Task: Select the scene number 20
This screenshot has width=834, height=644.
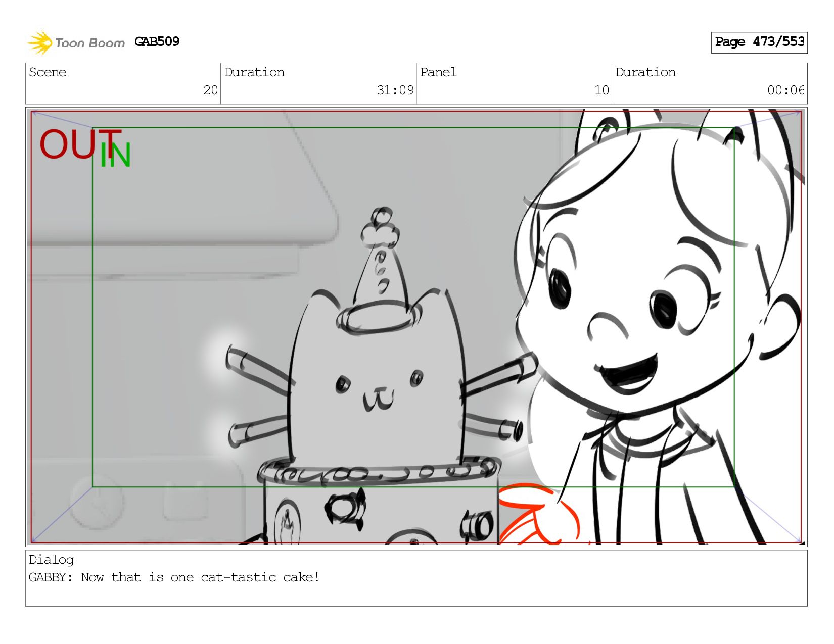Action: pyautogui.click(x=210, y=90)
